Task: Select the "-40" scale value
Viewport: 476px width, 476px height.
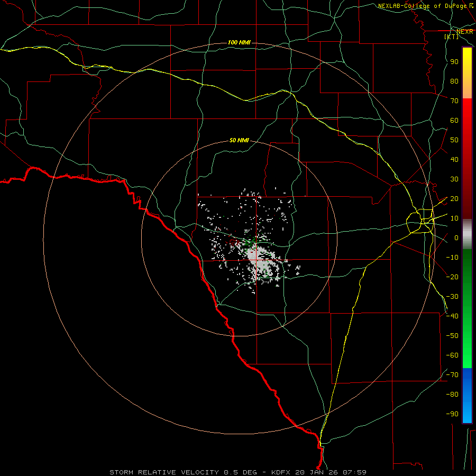Action: [452, 316]
